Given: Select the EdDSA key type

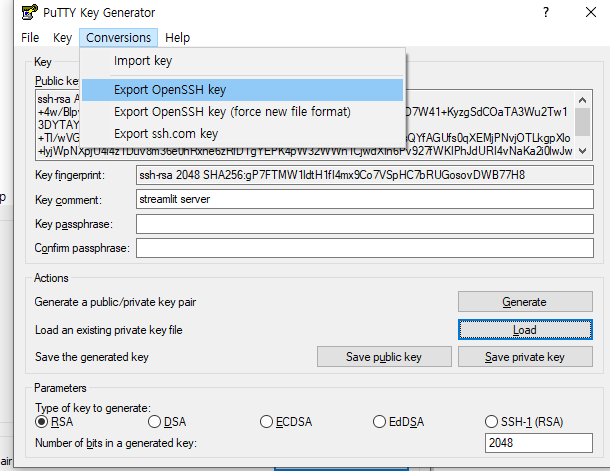Looking at the screenshot, I should 398,422.
